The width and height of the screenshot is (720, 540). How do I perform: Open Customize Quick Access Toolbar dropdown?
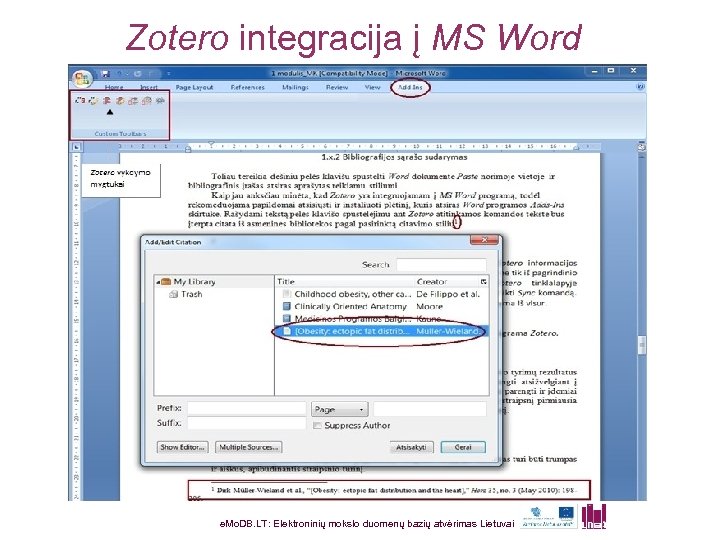(169, 73)
